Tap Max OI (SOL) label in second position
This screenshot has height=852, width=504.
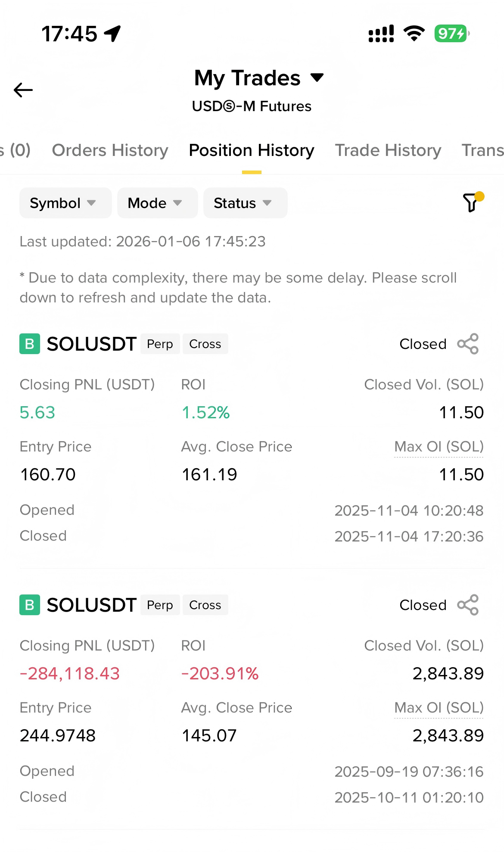tap(439, 708)
